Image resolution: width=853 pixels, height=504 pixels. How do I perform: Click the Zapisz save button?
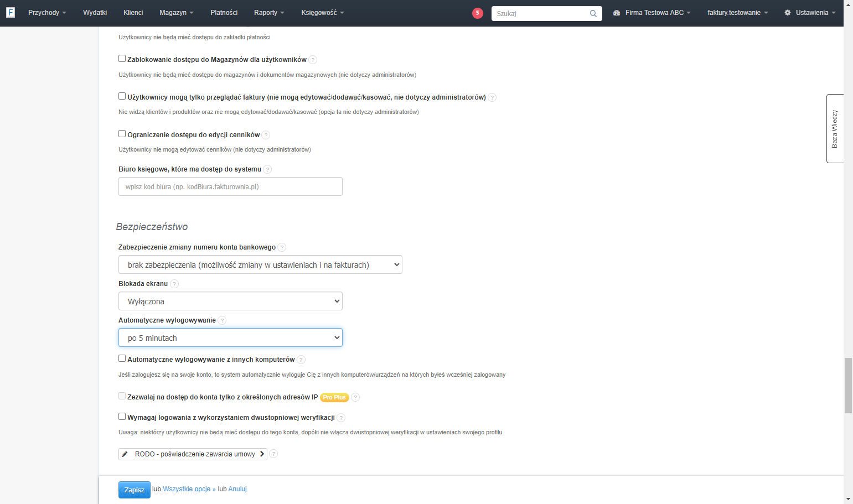point(135,490)
